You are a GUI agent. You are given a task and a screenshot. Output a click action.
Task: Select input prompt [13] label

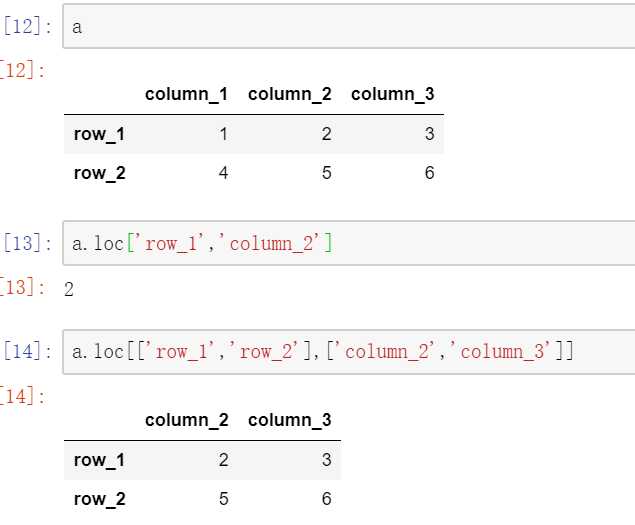(x=27, y=243)
